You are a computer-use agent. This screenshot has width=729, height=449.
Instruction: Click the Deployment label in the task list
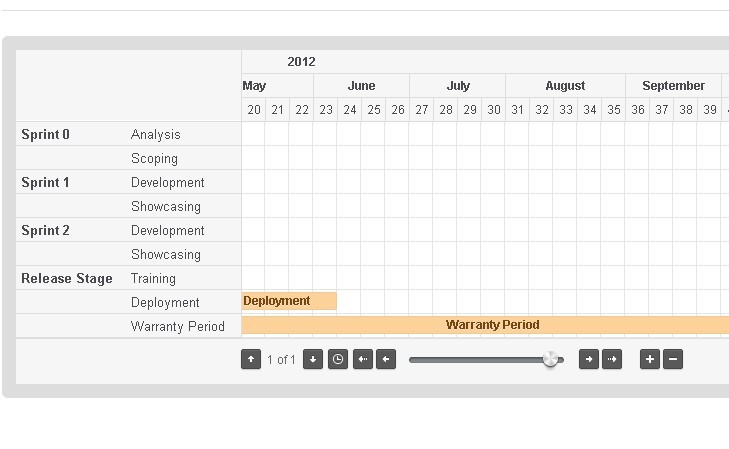(165, 303)
